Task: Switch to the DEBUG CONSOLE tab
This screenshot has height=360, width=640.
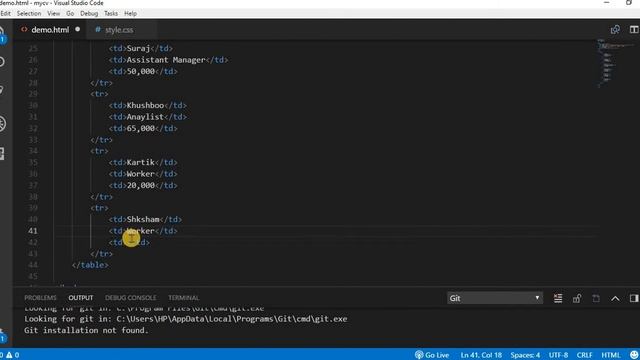Action: (131, 298)
